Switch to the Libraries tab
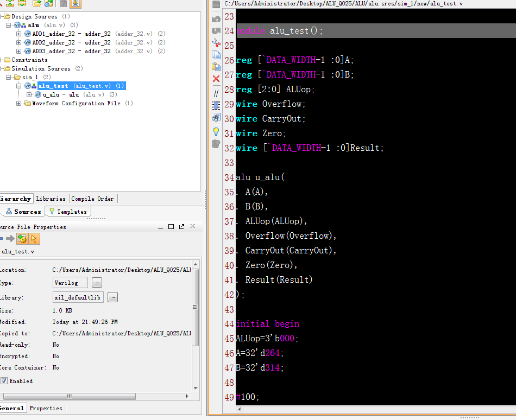 click(51, 199)
